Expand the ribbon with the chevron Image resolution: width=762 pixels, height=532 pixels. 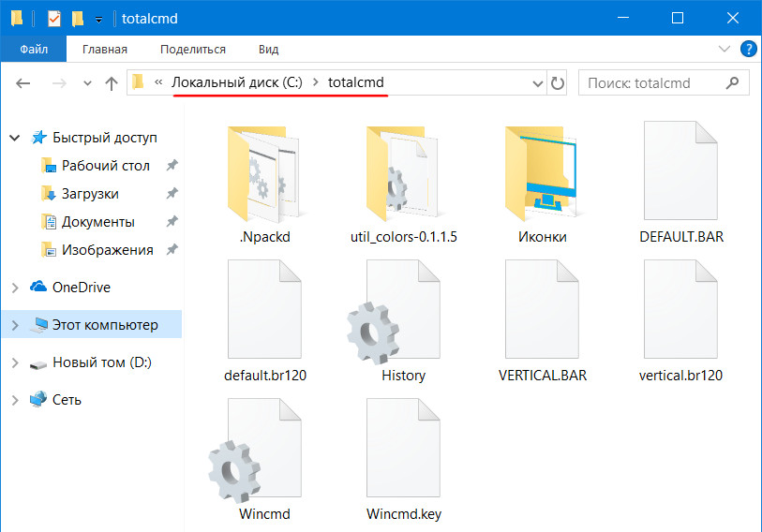pyautogui.click(x=725, y=49)
